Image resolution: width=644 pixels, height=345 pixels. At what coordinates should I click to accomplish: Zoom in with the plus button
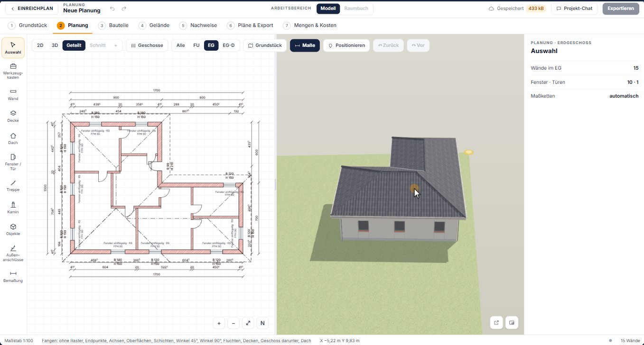[219, 323]
